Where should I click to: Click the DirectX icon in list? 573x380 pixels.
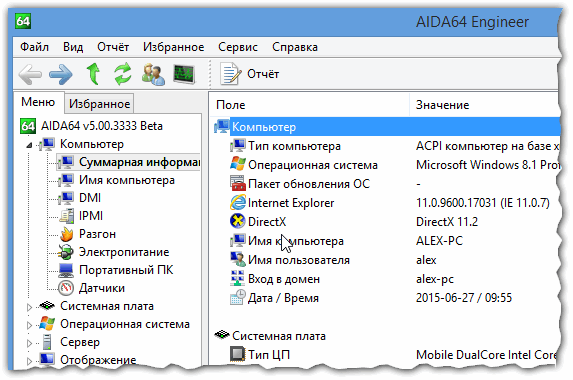[x=238, y=221]
